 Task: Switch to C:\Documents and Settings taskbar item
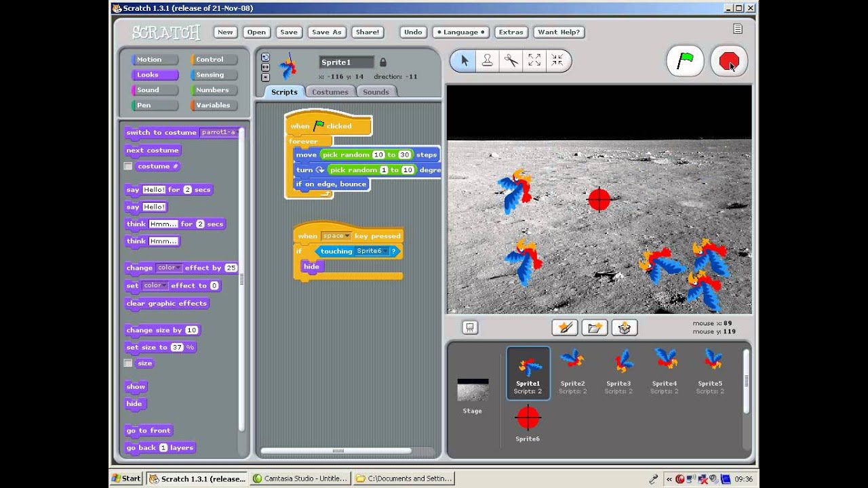pyautogui.click(x=403, y=479)
